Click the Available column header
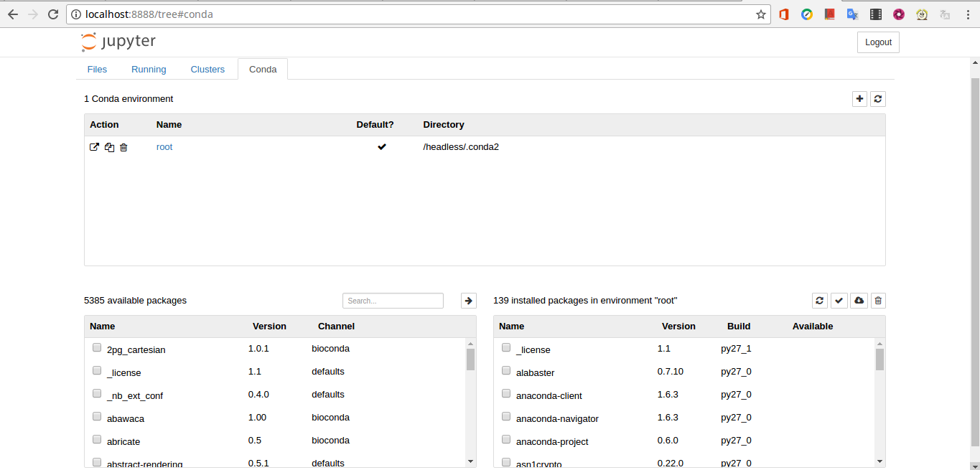980x470 pixels. point(813,326)
